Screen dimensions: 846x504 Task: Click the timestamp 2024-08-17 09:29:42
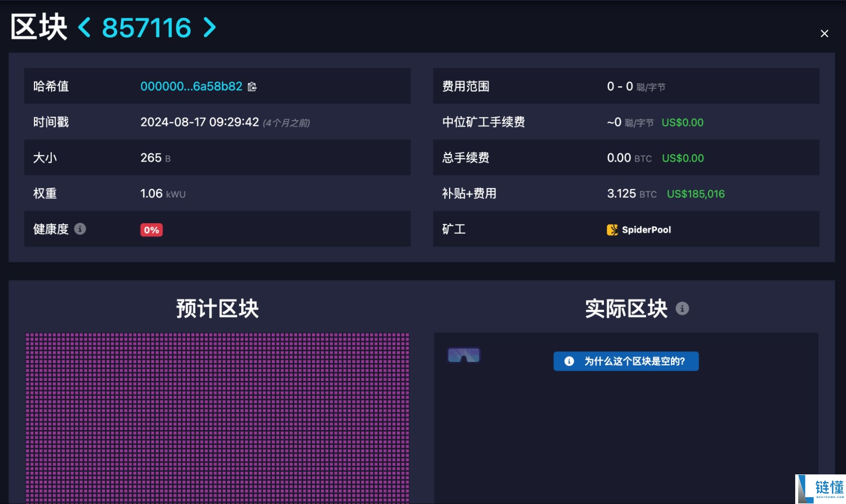199,122
